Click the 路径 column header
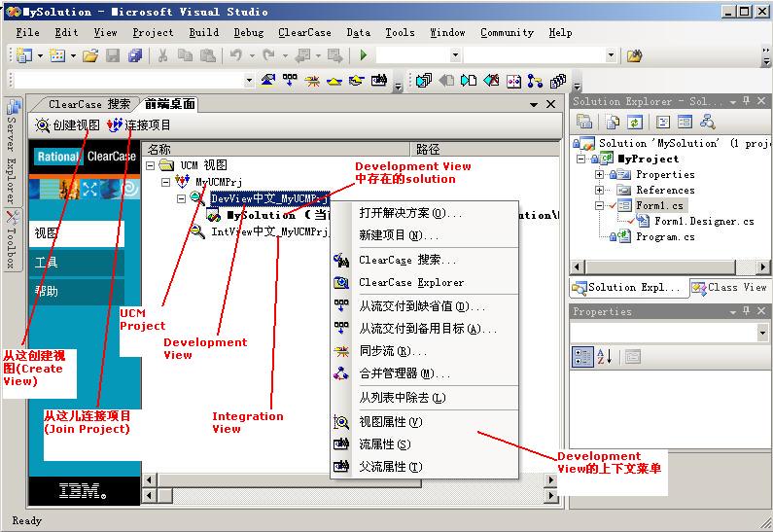This screenshot has width=773, height=532. click(x=485, y=149)
